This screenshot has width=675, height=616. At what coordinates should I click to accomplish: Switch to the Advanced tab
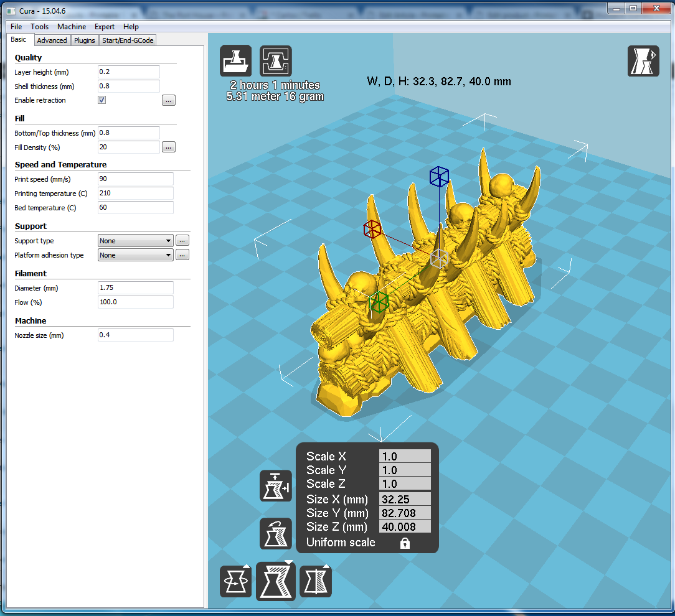(52, 40)
